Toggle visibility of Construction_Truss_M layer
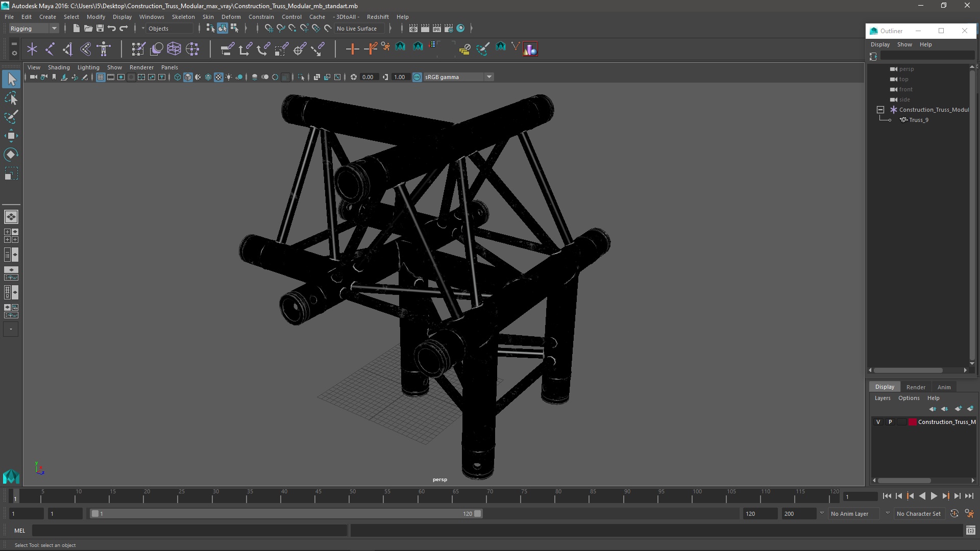This screenshot has width=980, height=551. pyautogui.click(x=878, y=421)
